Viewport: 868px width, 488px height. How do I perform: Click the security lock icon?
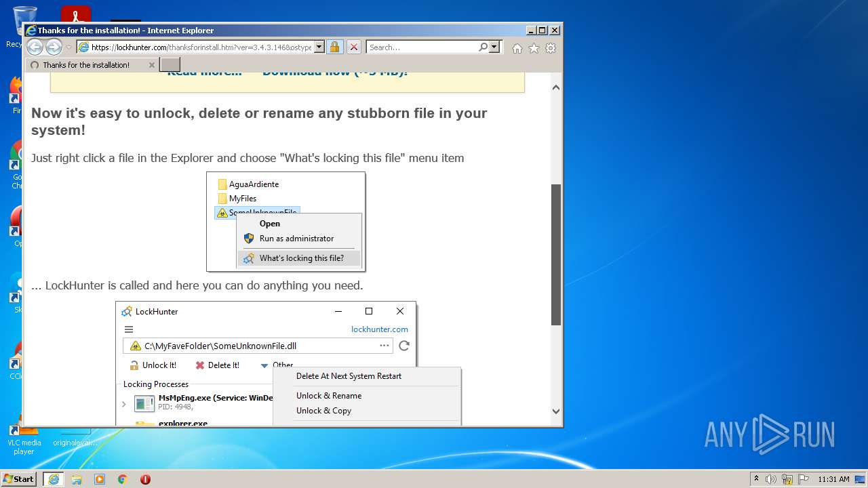[x=334, y=47]
